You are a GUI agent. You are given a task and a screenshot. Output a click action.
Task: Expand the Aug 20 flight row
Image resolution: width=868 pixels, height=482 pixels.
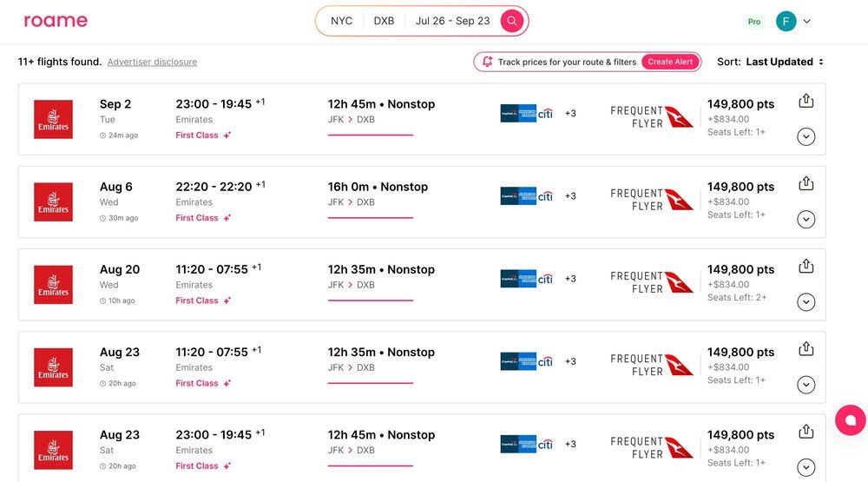click(806, 301)
